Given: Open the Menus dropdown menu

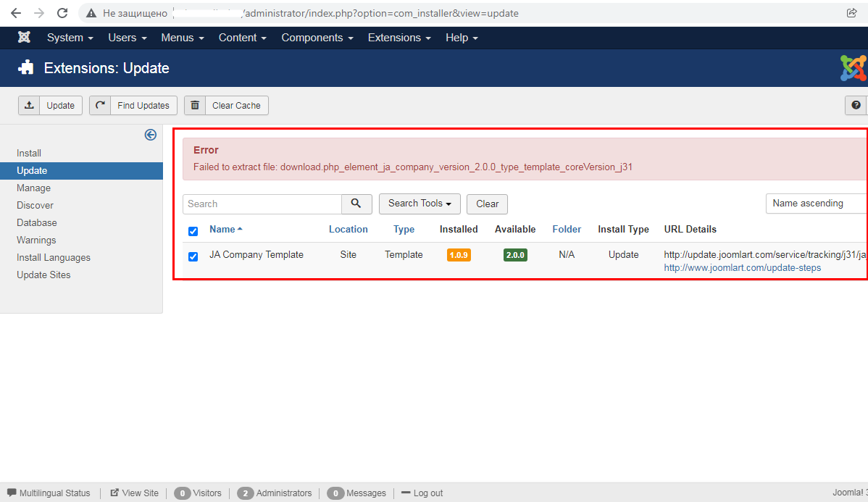Looking at the screenshot, I should [183, 38].
